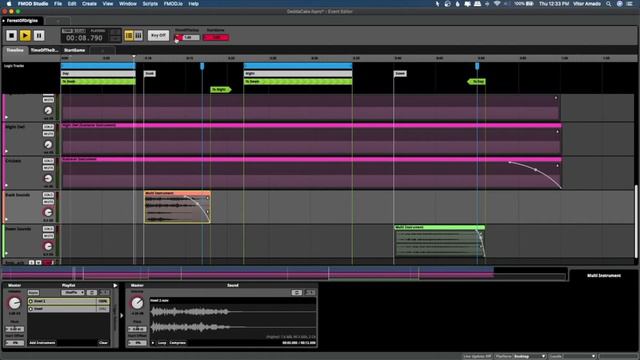
Task: Toggle Mute on Dawn Sounds track
Action: coord(48,236)
